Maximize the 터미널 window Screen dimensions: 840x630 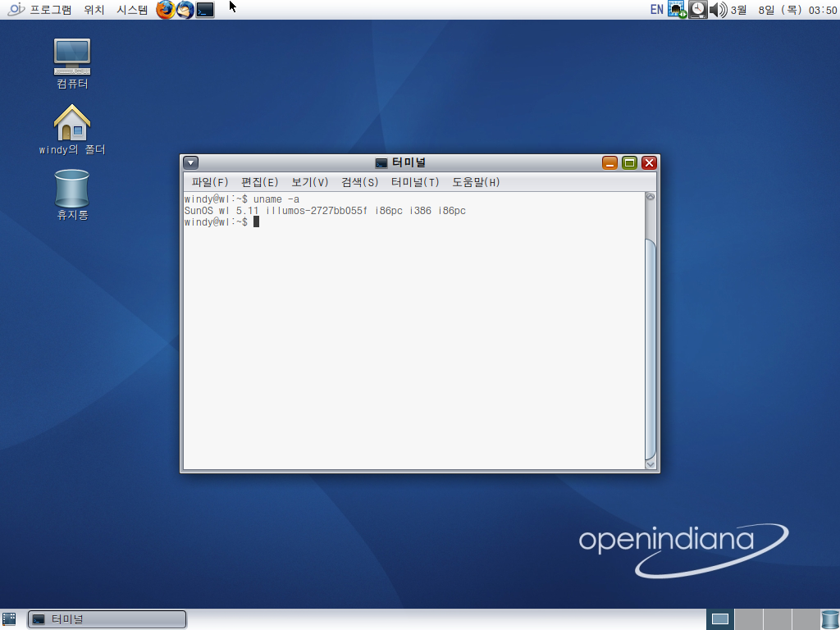(x=629, y=163)
